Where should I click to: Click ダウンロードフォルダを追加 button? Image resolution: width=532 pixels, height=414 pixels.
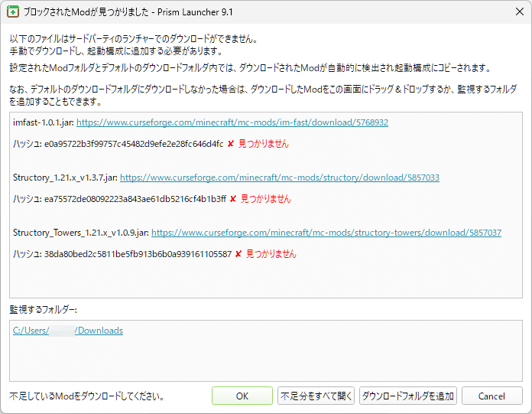tap(408, 396)
